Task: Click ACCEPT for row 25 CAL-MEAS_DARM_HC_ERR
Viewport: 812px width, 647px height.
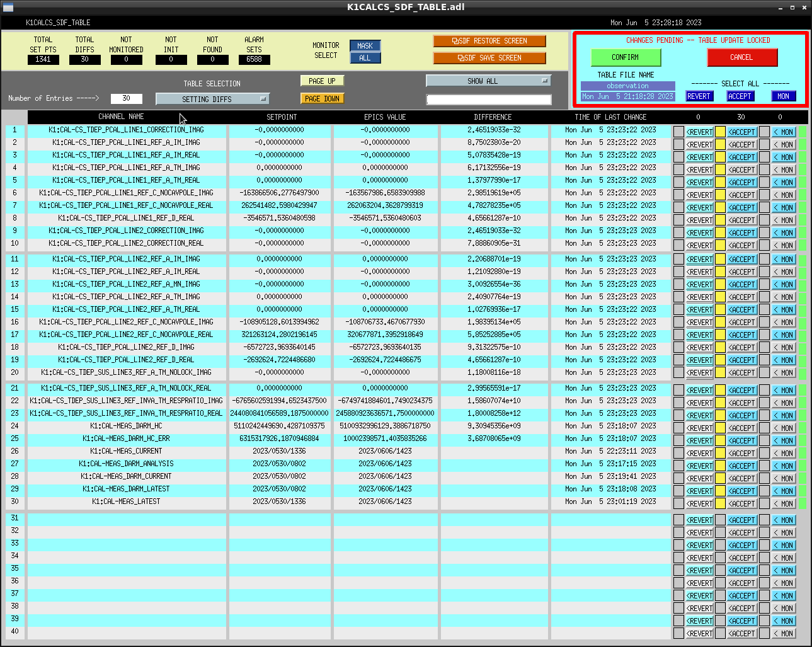Action: [742, 441]
